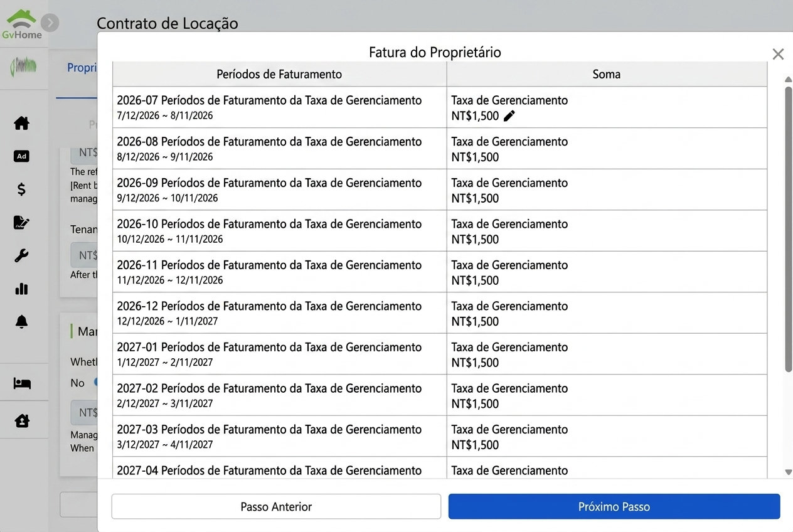Click the Soma column header
Viewport: 793px width, 532px height.
coord(607,74)
